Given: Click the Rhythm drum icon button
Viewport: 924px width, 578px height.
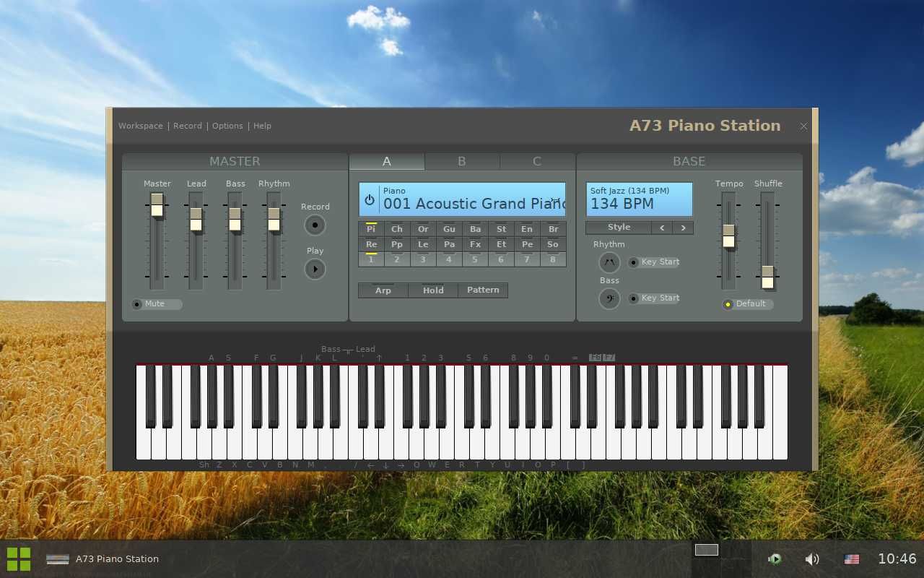Looking at the screenshot, I should click(609, 262).
